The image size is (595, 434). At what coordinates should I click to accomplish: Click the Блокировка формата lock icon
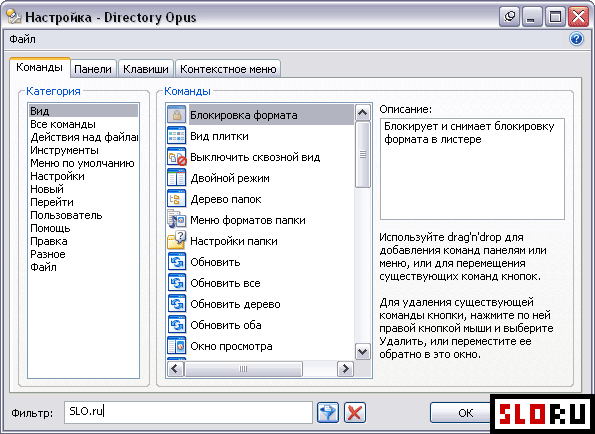(176, 115)
